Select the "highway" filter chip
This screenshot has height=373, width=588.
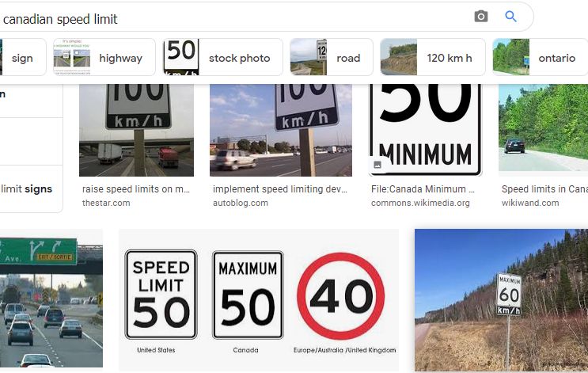104,57
